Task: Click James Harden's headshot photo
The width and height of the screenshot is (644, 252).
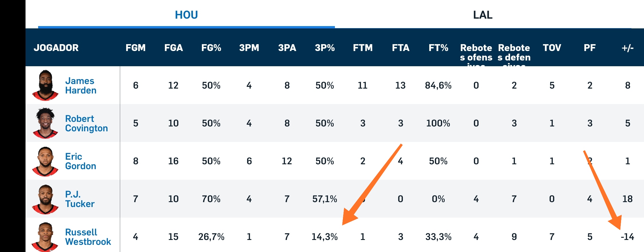Action: click(x=45, y=85)
